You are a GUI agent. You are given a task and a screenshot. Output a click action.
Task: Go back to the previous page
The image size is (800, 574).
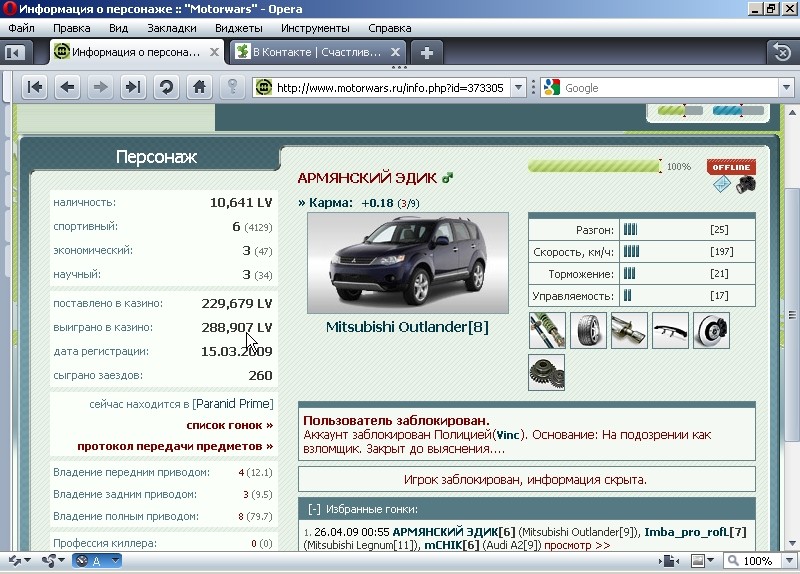(67, 87)
